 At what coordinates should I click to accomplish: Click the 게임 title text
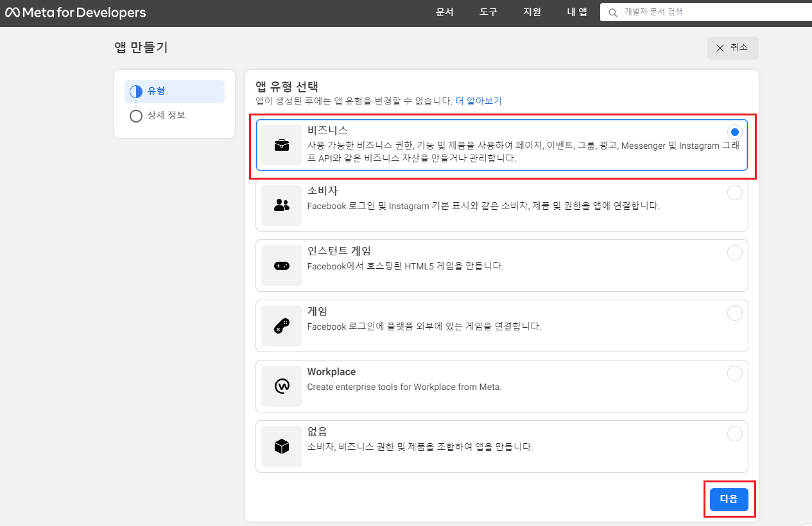click(x=317, y=311)
